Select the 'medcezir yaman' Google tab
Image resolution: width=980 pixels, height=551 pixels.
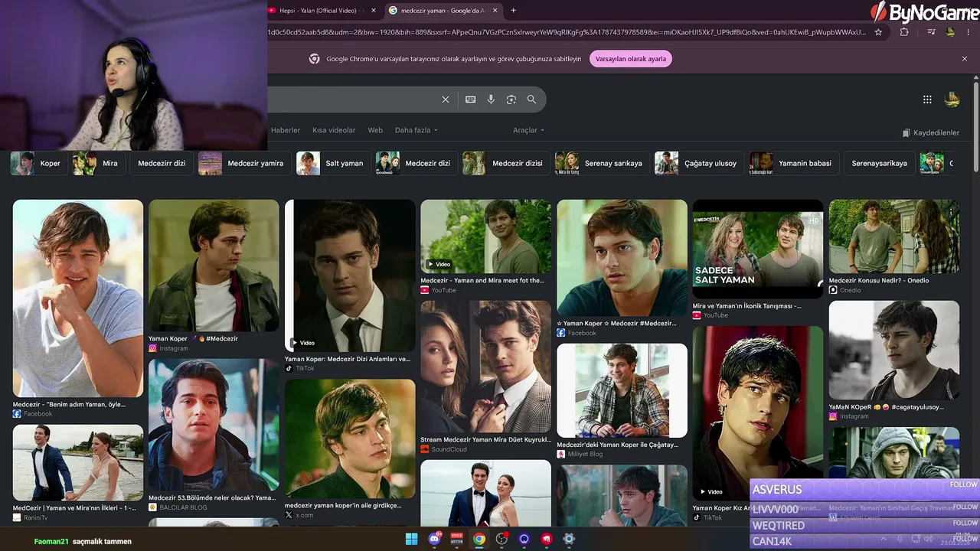(x=443, y=11)
